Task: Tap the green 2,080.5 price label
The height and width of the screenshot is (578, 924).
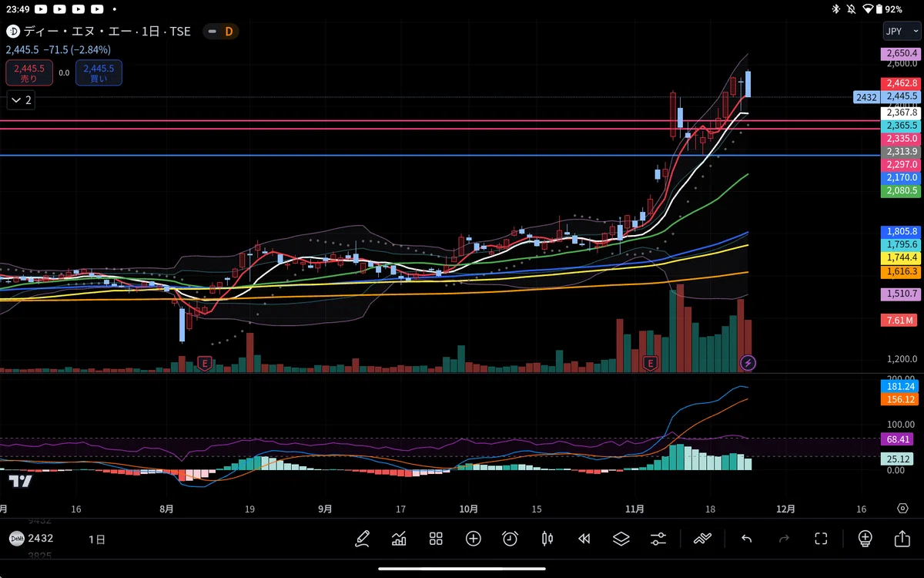Action: 901,191
